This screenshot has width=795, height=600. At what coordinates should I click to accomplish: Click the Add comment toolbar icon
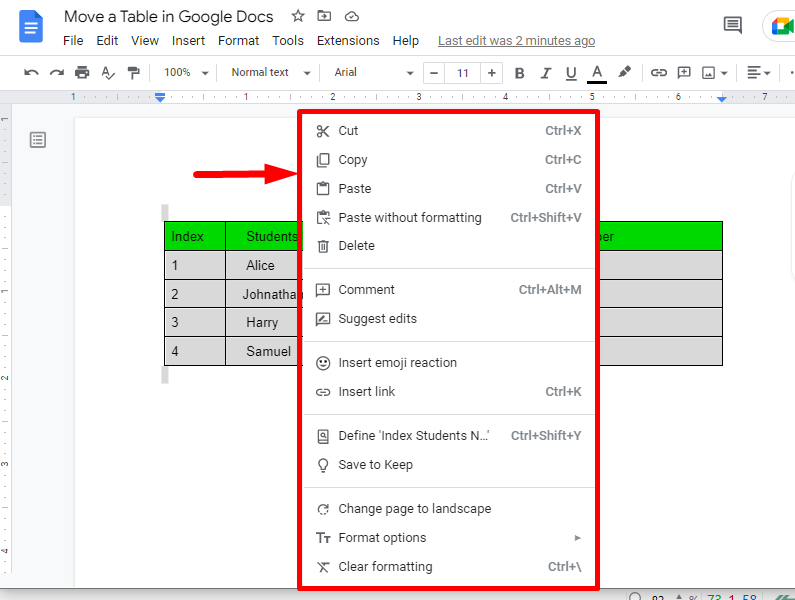(x=684, y=73)
